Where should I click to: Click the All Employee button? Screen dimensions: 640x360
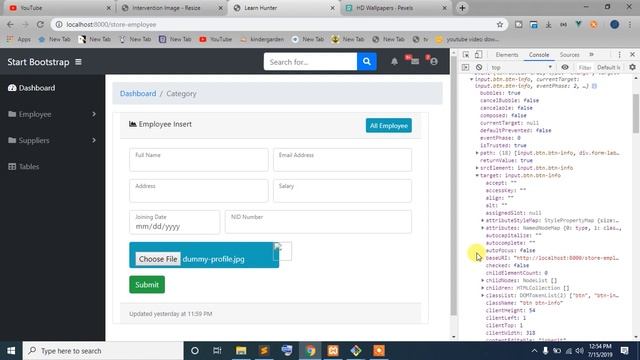tap(389, 126)
